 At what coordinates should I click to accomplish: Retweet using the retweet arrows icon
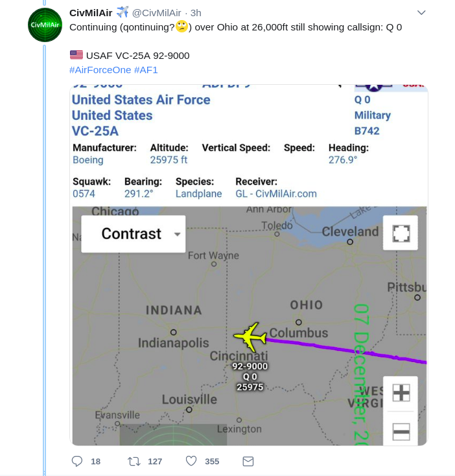[x=134, y=461]
